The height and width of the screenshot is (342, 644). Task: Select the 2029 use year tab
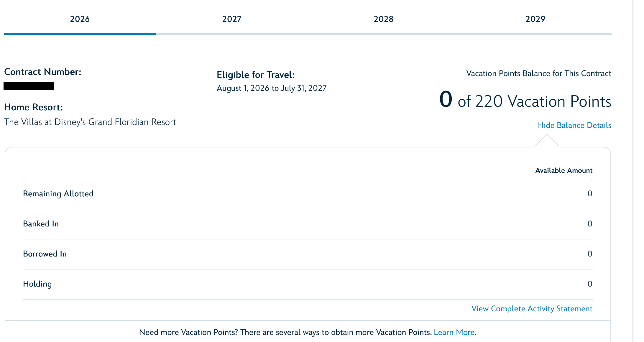coord(535,19)
